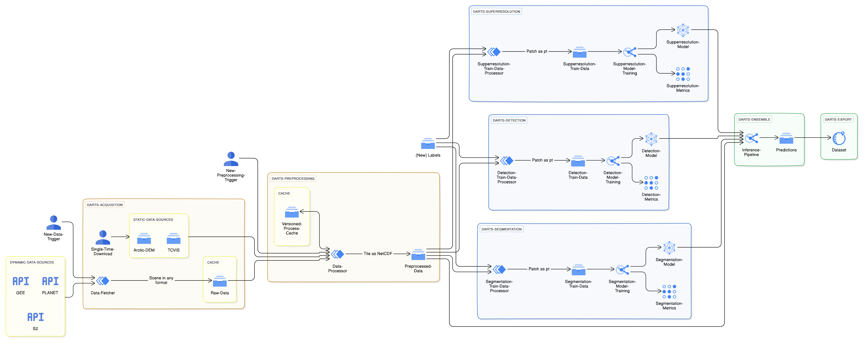Select the Supperresolution-Train-Data-Processor icon
868x347 pixels.
pyautogui.click(x=494, y=52)
